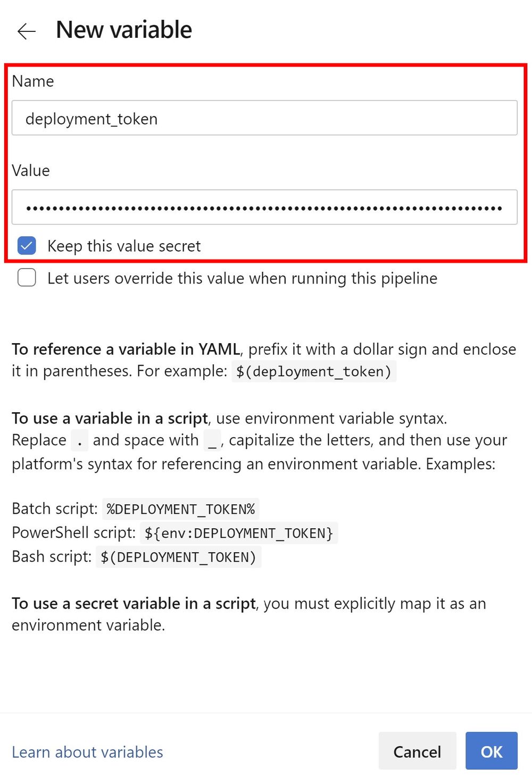The height and width of the screenshot is (783, 532).
Task: Focus the Name field containing deployment_token
Action: click(x=264, y=118)
